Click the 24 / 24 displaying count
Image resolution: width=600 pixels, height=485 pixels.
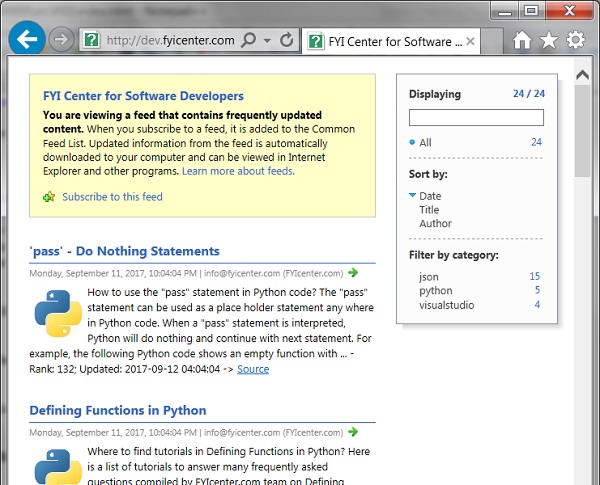point(529,94)
